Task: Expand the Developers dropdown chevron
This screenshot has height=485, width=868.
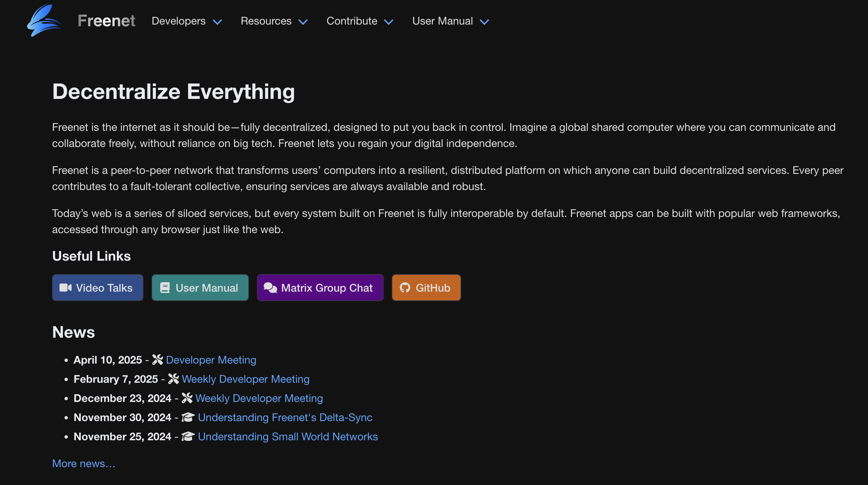Action: [218, 22]
